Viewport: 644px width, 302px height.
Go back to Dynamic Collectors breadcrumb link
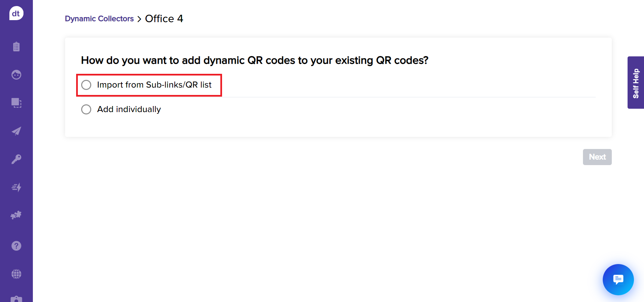[x=99, y=19]
